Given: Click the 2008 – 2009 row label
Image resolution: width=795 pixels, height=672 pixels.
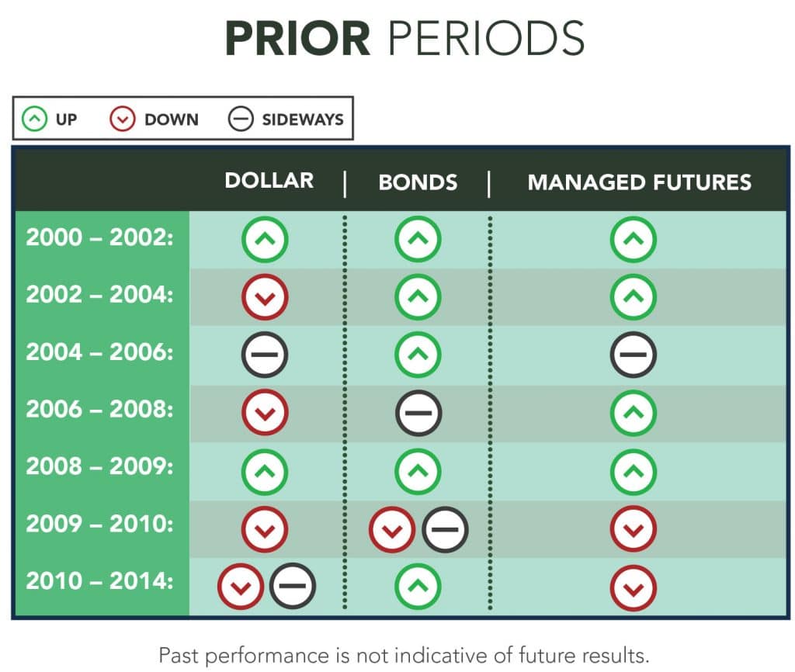Looking at the screenshot, I should 100,466.
